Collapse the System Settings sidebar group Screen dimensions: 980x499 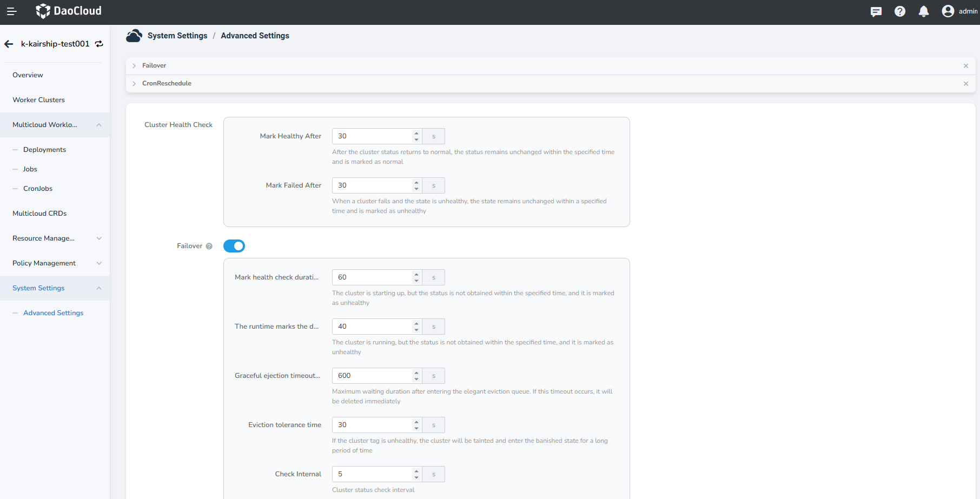[x=99, y=288]
